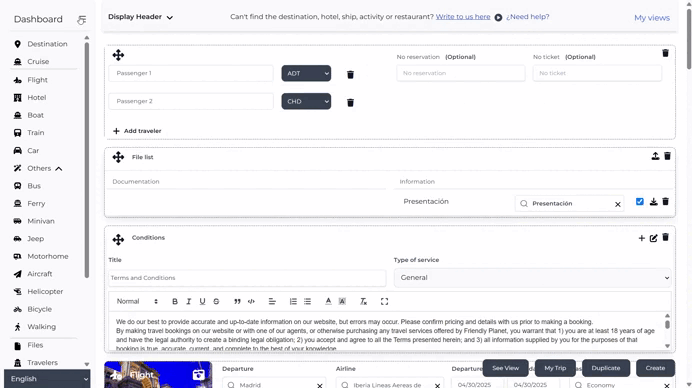The width and height of the screenshot is (692, 388).
Task: Toggle underline formatting in editor
Action: 202,301
